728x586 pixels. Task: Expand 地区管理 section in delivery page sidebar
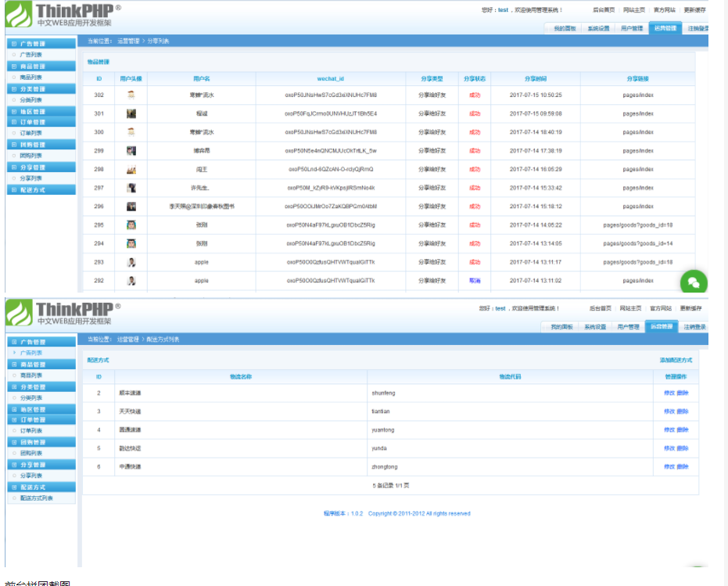[41, 409]
